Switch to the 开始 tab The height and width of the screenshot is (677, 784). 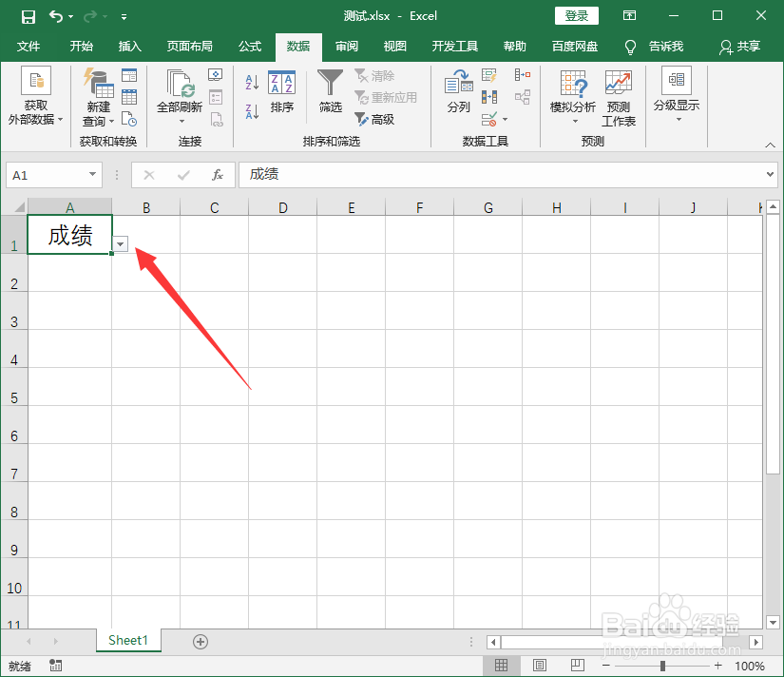[x=82, y=47]
